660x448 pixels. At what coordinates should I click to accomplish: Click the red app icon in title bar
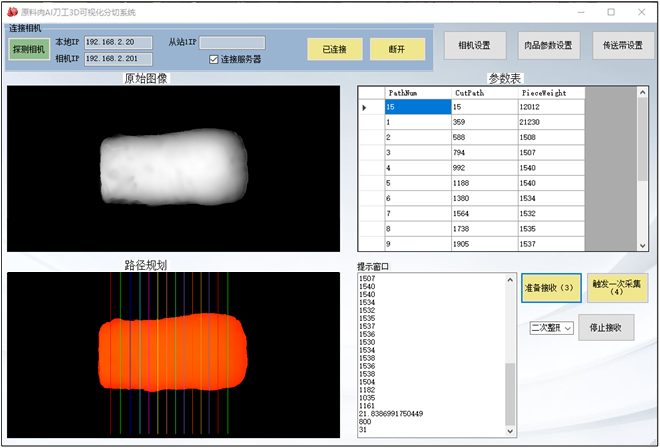12,11
